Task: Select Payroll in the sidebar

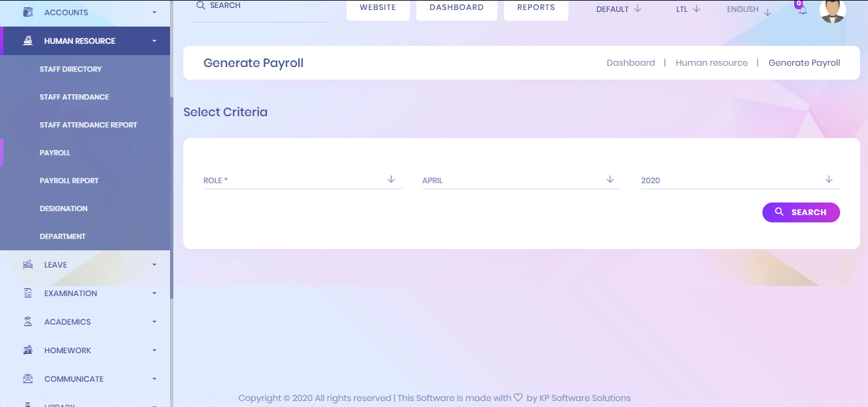Action: coord(55,153)
